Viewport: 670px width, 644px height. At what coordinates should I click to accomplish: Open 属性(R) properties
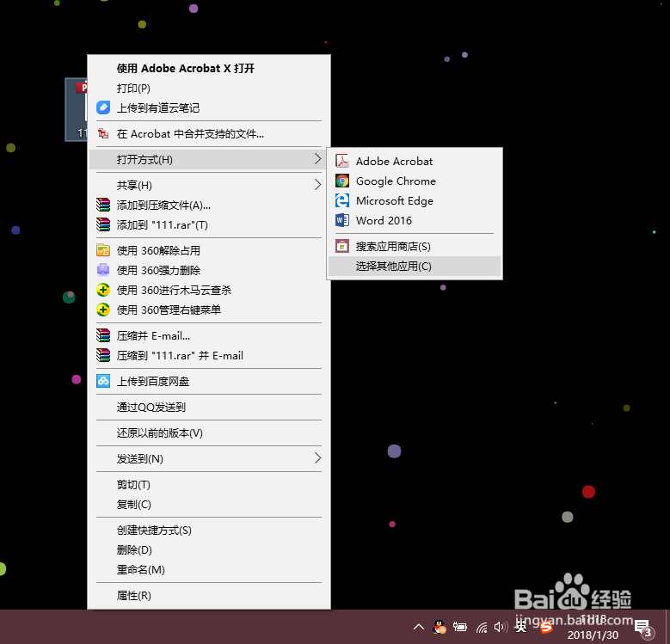(209, 595)
